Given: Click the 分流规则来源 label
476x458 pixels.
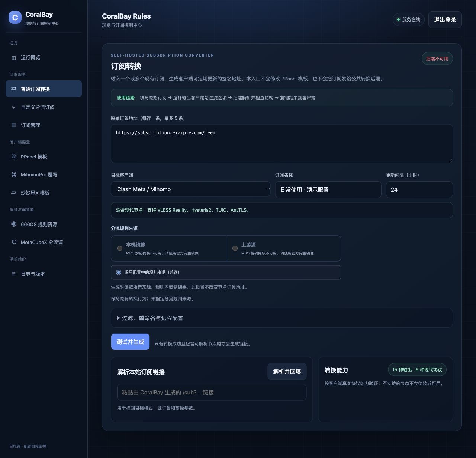Looking at the screenshot, I should point(124,228).
